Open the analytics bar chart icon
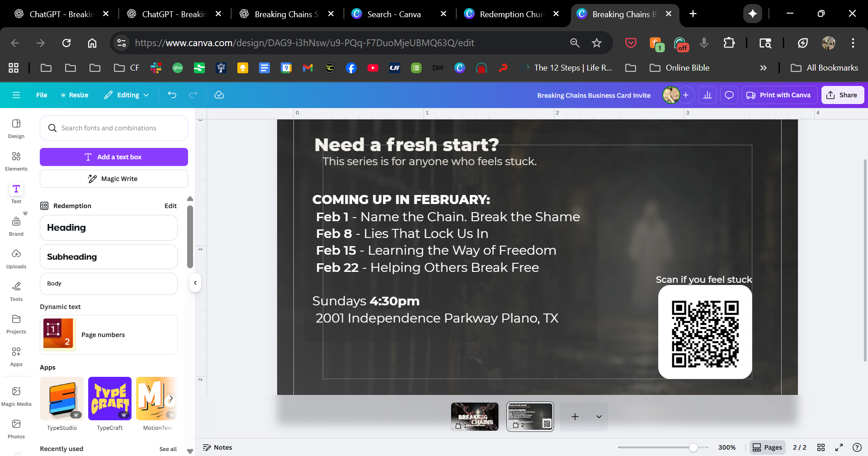The image size is (868, 456). tap(708, 95)
